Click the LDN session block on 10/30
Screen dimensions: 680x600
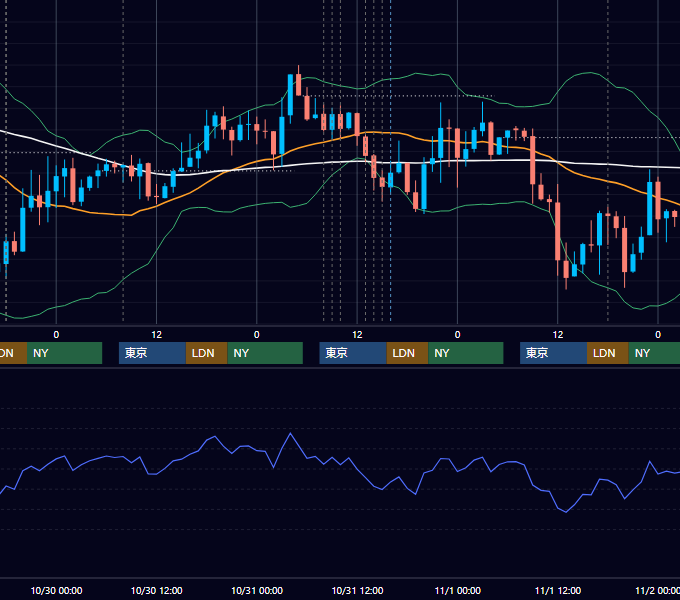(206, 353)
